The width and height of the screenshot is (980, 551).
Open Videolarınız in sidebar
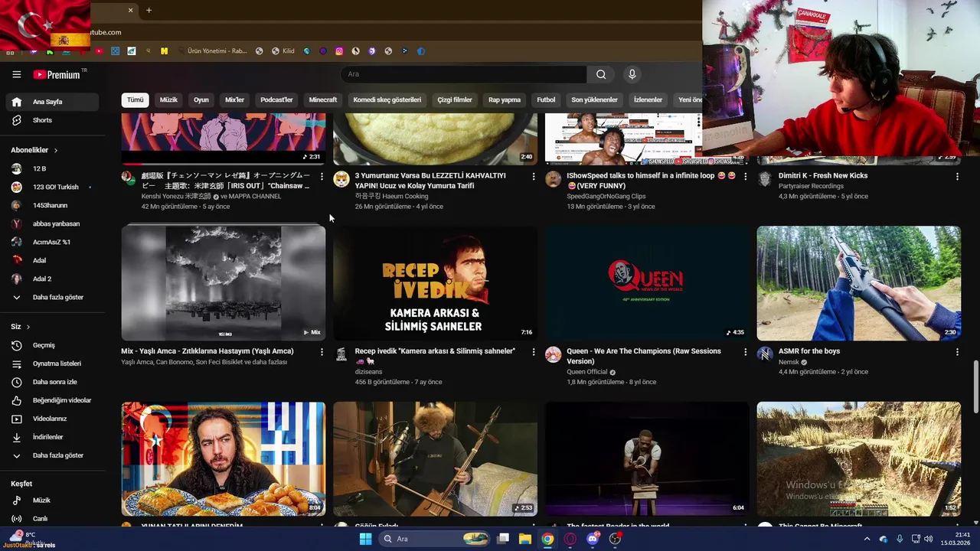click(x=52, y=419)
